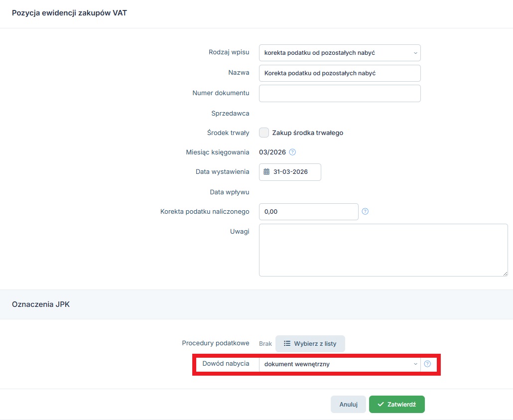Click inside the Uwagi text area
This screenshot has height=420, width=513.
tap(383, 250)
